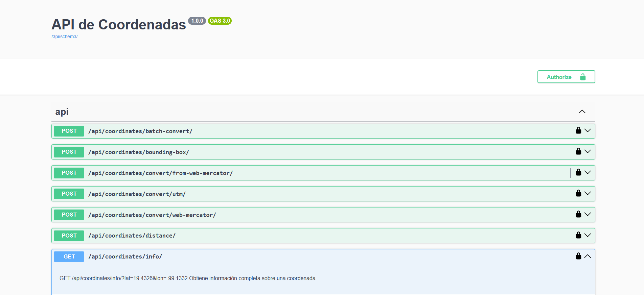644x295 pixels.
Task: Open the /api/schema/ link
Action: 65,36
